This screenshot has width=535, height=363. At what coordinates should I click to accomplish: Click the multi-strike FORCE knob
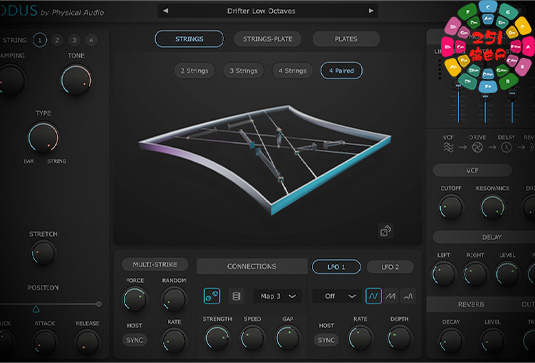[x=135, y=299]
